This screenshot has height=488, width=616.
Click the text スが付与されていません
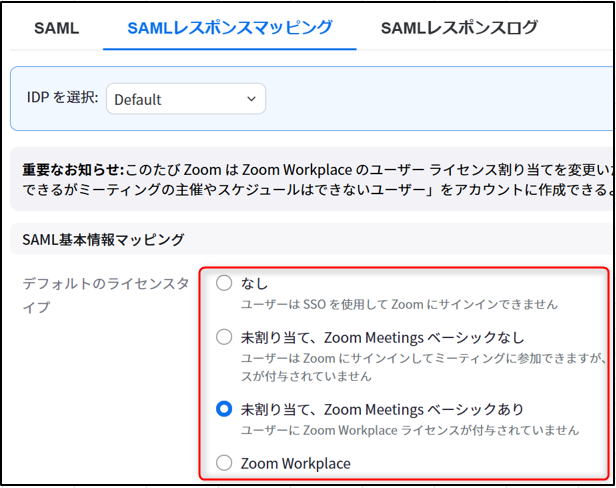tap(306, 376)
